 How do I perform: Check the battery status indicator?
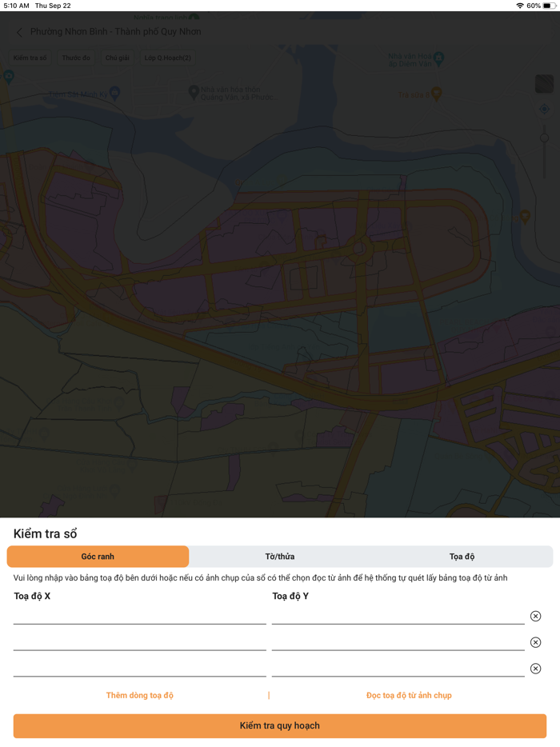549,6
